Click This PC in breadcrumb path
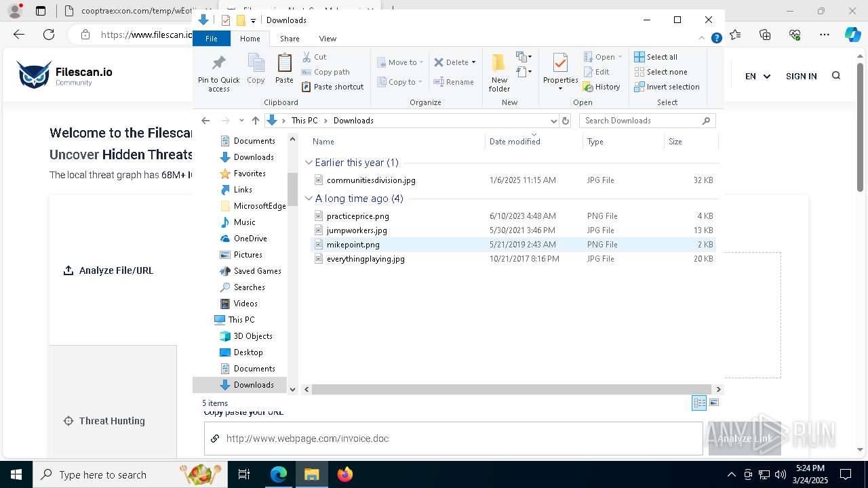The width and height of the screenshot is (868, 488). point(304,121)
